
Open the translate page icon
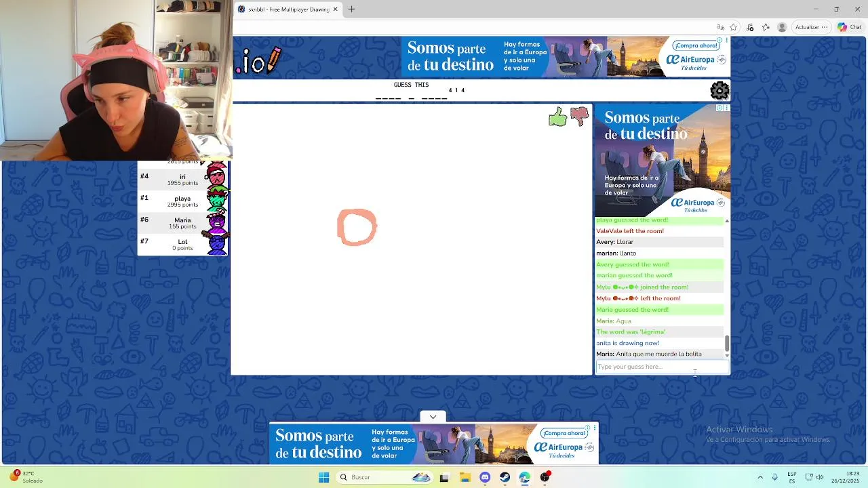720,27
